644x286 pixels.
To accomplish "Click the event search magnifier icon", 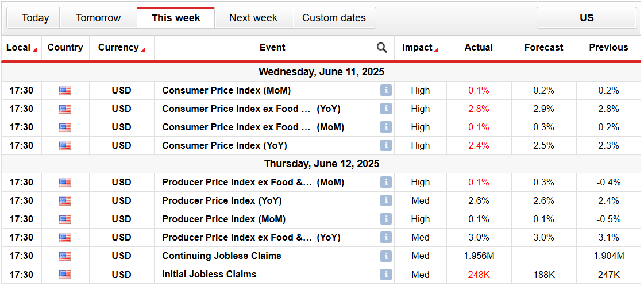I will [381, 48].
